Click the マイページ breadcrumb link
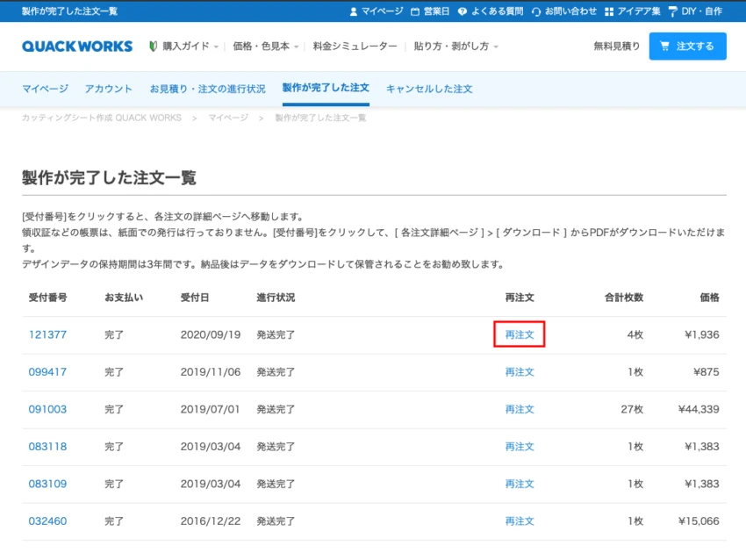This screenshot has height=560, width=746. coord(228,118)
